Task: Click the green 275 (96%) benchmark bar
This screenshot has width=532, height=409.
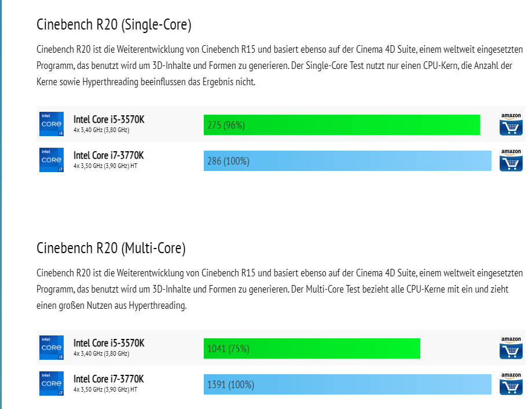Action: [x=342, y=125]
